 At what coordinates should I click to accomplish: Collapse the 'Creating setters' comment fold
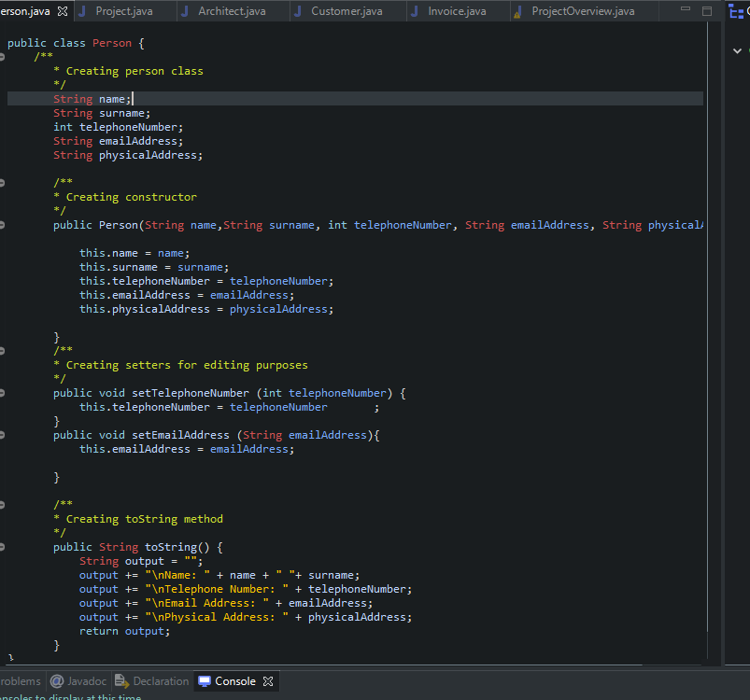(2, 351)
